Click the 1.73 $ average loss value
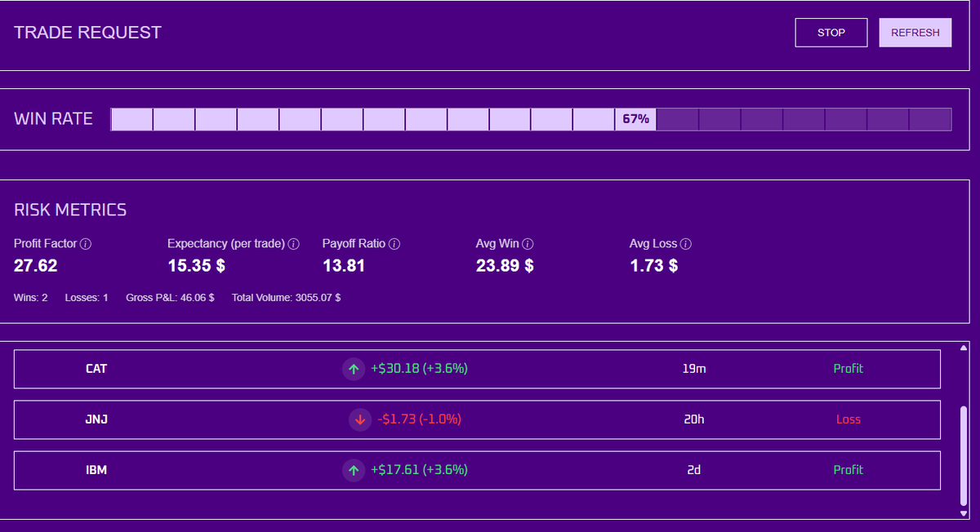Screen dimensions: 980x532 pyautogui.click(x=653, y=266)
